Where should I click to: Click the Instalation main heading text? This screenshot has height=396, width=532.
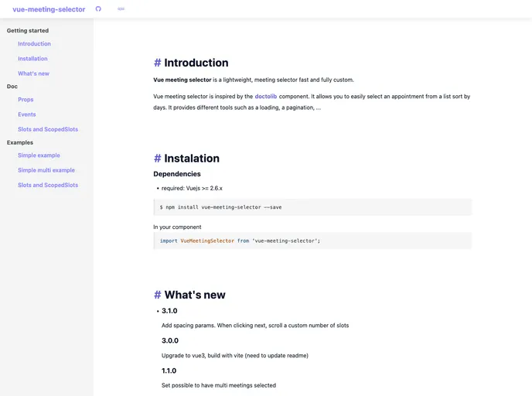tap(192, 159)
